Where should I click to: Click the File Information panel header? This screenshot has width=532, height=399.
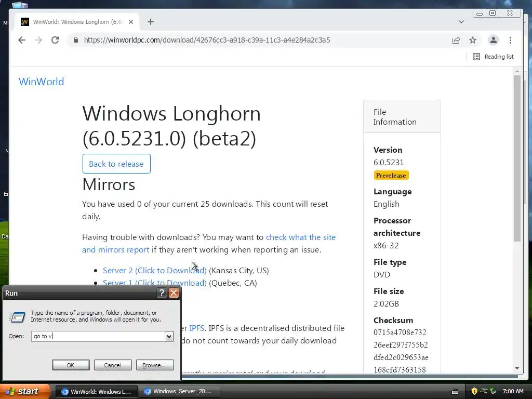coord(402,117)
